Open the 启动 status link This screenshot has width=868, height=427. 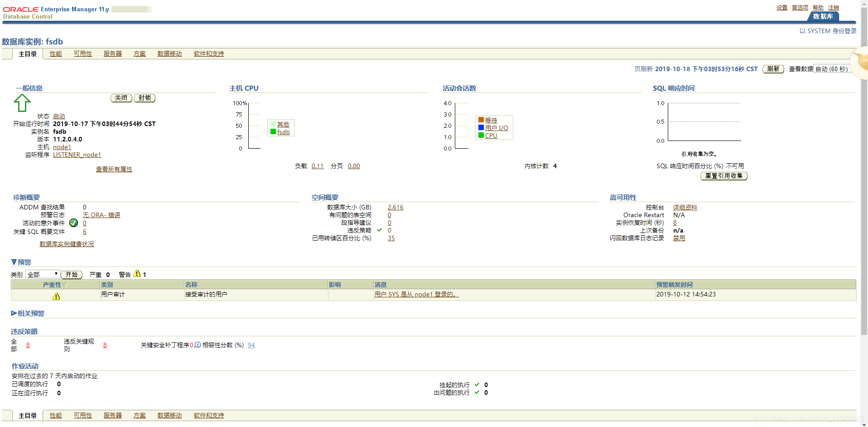[x=59, y=116]
